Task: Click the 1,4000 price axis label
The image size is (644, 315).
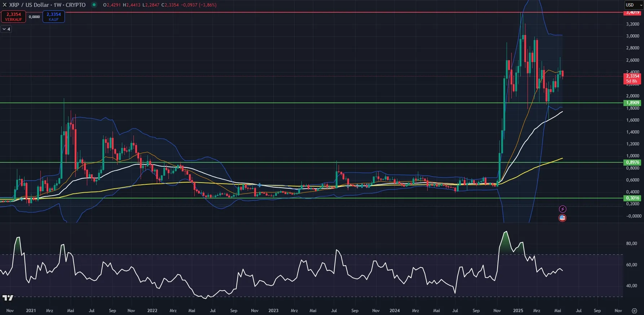Action: (632, 132)
